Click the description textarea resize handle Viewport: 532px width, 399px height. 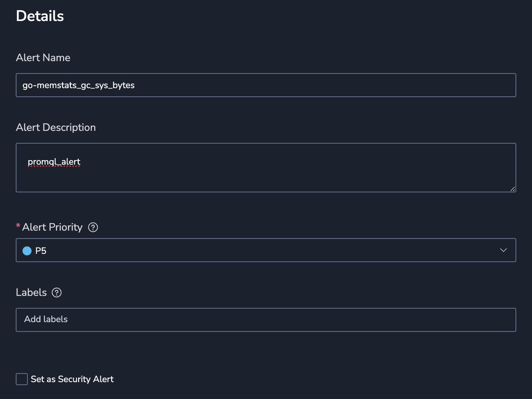[x=512, y=189]
